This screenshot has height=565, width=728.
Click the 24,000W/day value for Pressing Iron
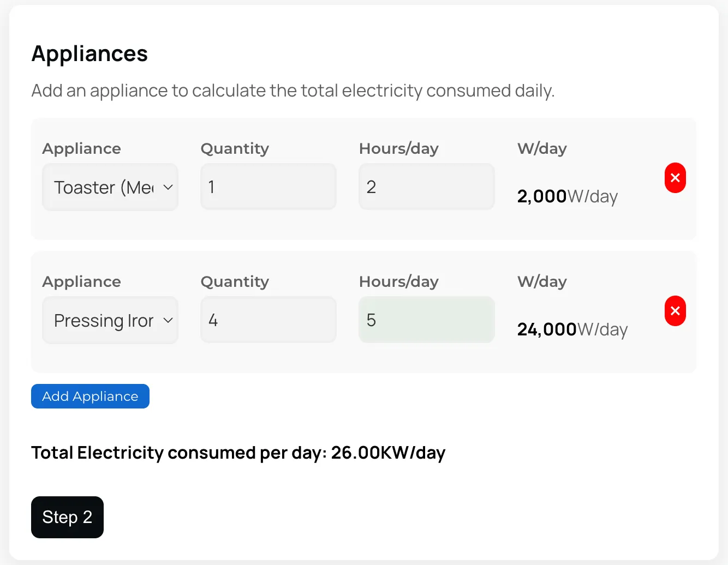[x=572, y=329]
